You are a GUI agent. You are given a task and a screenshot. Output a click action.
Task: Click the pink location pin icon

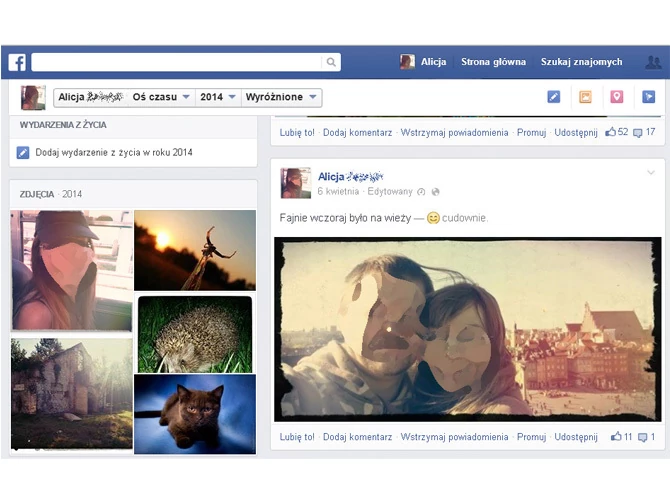coord(617,97)
